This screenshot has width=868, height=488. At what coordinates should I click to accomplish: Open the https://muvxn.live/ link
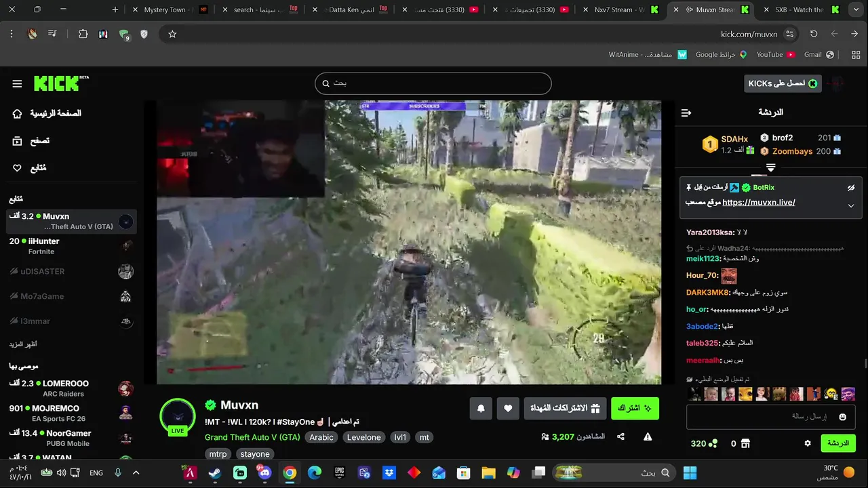coord(759,203)
